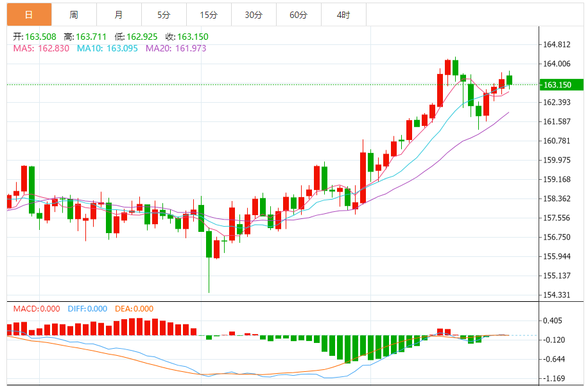The image size is (588, 386).
Task: Click the 162.393 price axis label
Action: 557,102
